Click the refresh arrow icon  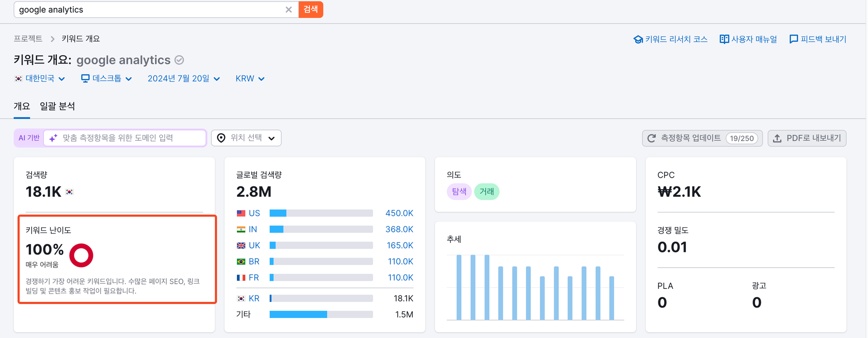pos(651,138)
